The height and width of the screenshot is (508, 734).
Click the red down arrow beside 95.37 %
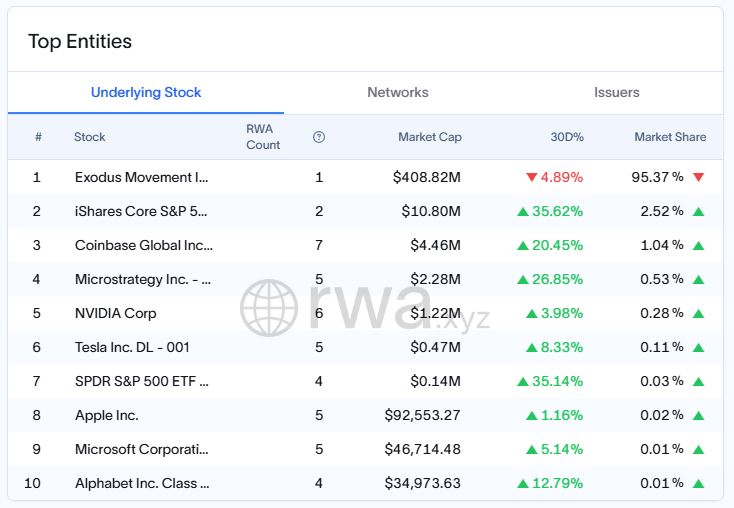coord(698,177)
